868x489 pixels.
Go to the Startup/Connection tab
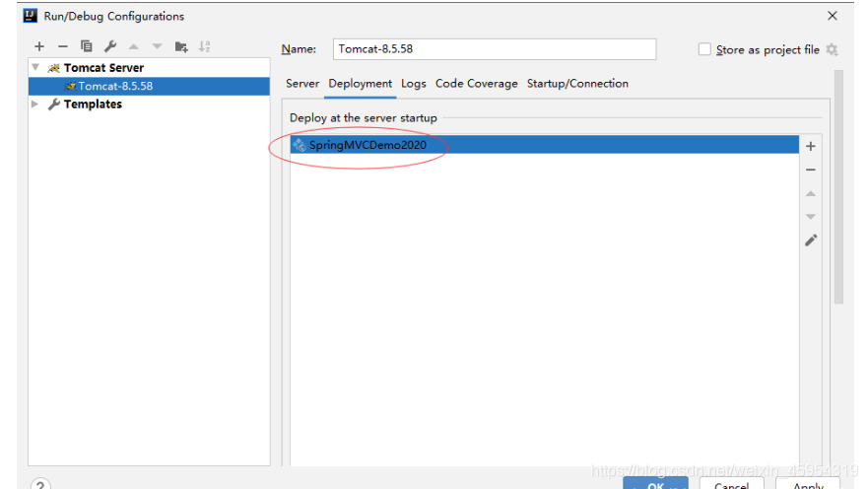577,84
